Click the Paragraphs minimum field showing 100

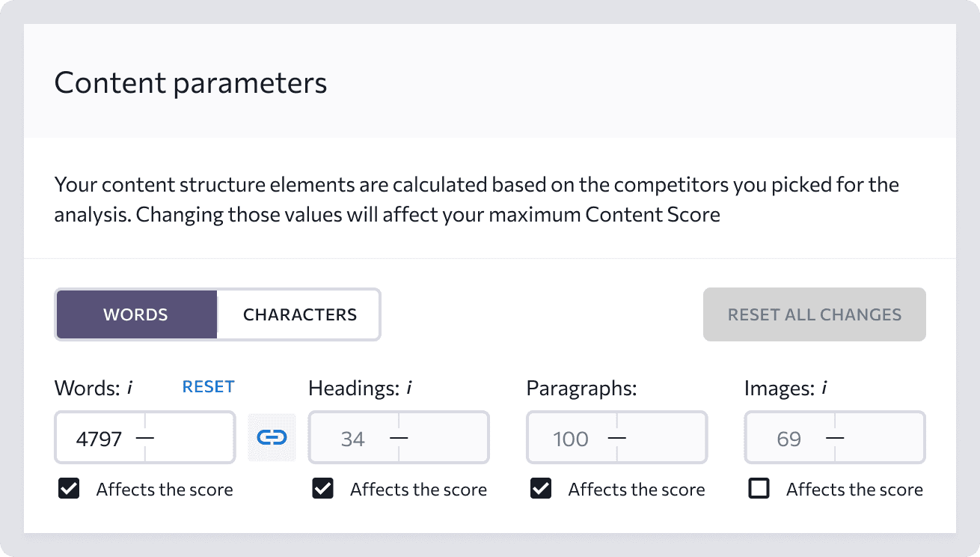point(572,438)
